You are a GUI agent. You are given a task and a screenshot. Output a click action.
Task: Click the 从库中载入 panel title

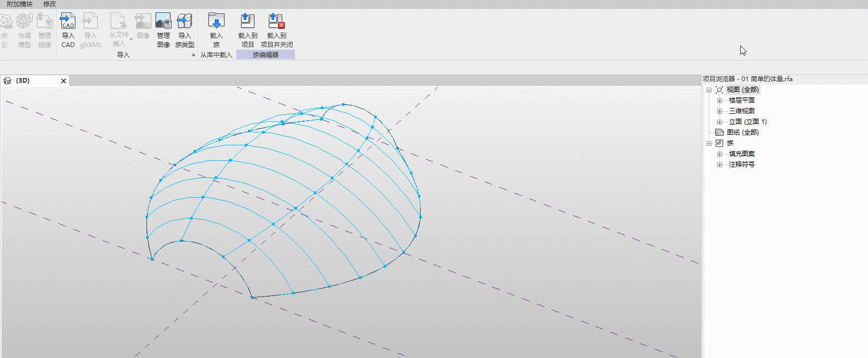[x=216, y=55]
